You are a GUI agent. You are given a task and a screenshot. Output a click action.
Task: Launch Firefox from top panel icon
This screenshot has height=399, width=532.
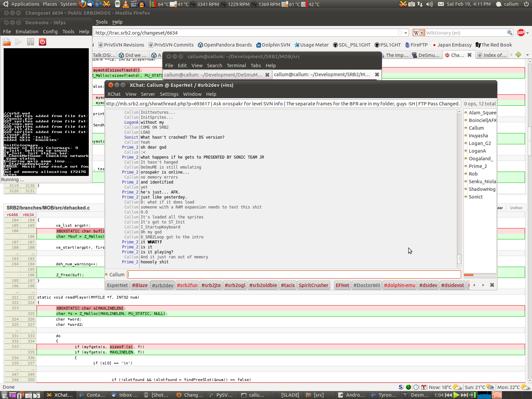82,4
